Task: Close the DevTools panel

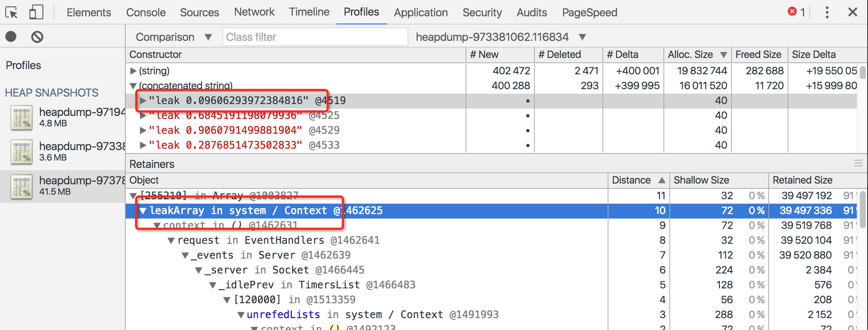Action: tap(853, 12)
